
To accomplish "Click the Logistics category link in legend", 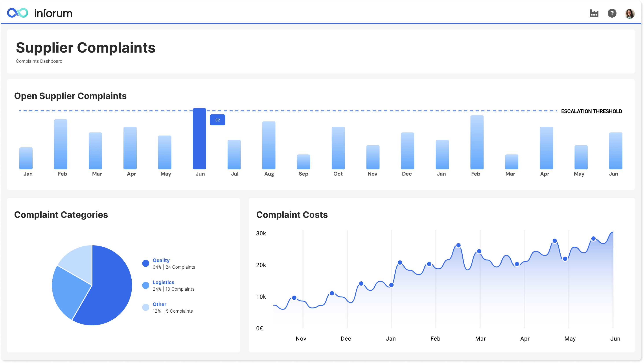I will coord(163,282).
